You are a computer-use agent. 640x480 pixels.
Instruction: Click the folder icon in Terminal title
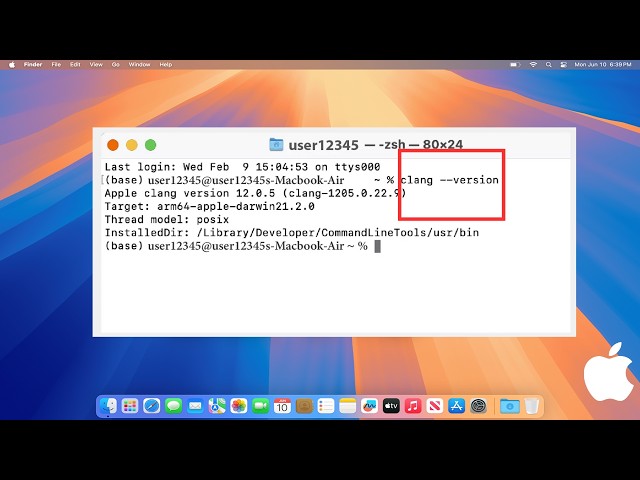[276, 144]
